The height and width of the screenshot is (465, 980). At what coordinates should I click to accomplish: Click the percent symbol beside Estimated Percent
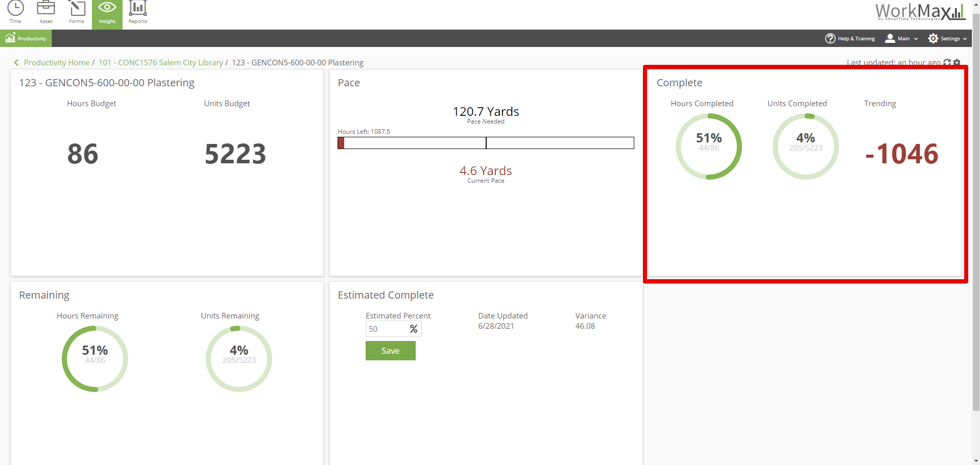coord(414,329)
